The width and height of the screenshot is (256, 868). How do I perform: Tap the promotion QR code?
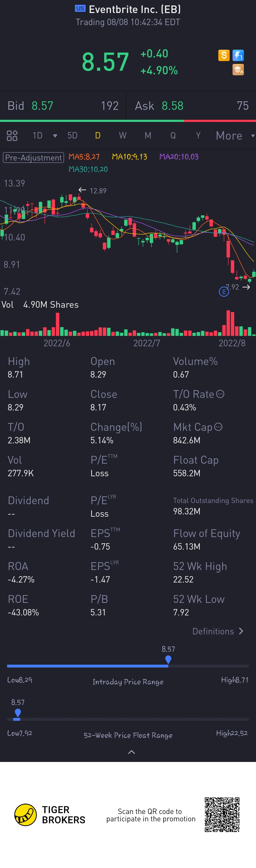click(x=222, y=815)
